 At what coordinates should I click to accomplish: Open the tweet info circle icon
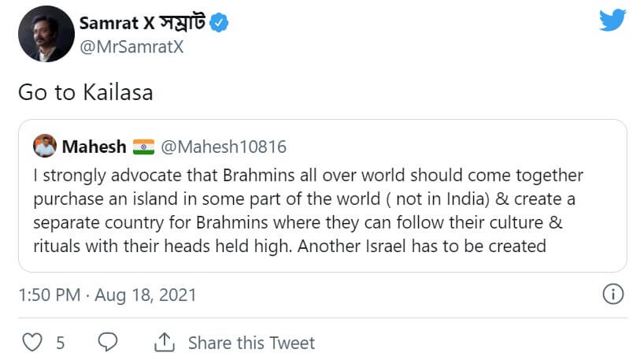pos(612,295)
